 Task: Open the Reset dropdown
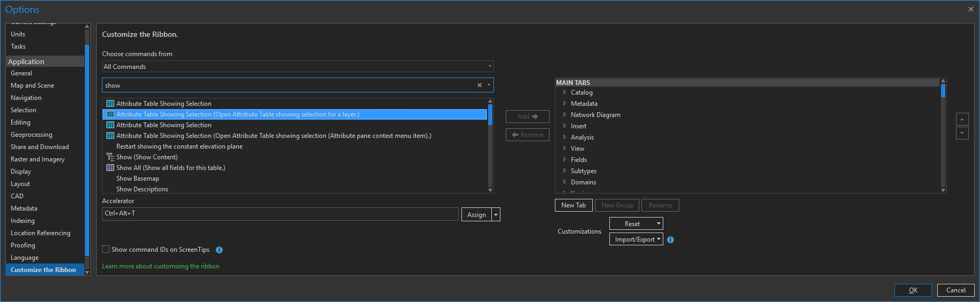point(636,223)
